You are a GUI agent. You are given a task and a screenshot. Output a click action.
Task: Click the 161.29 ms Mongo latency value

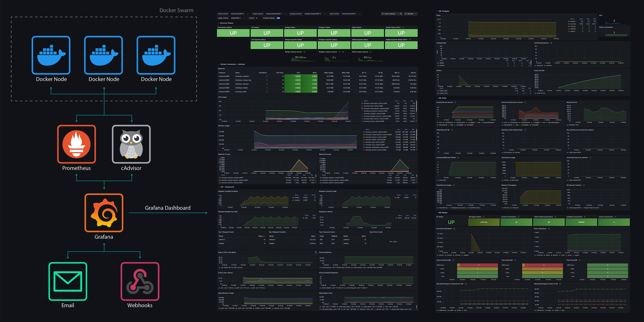(x=300, y=57)
